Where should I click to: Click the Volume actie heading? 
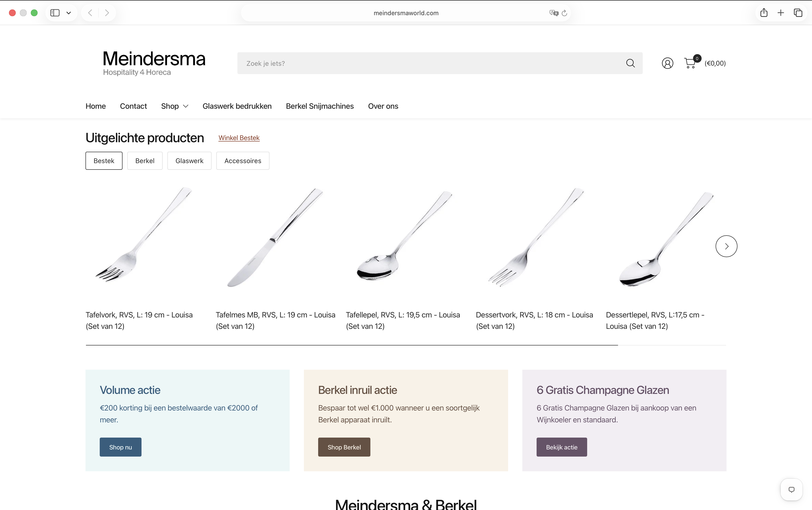[x=130, y=390]
